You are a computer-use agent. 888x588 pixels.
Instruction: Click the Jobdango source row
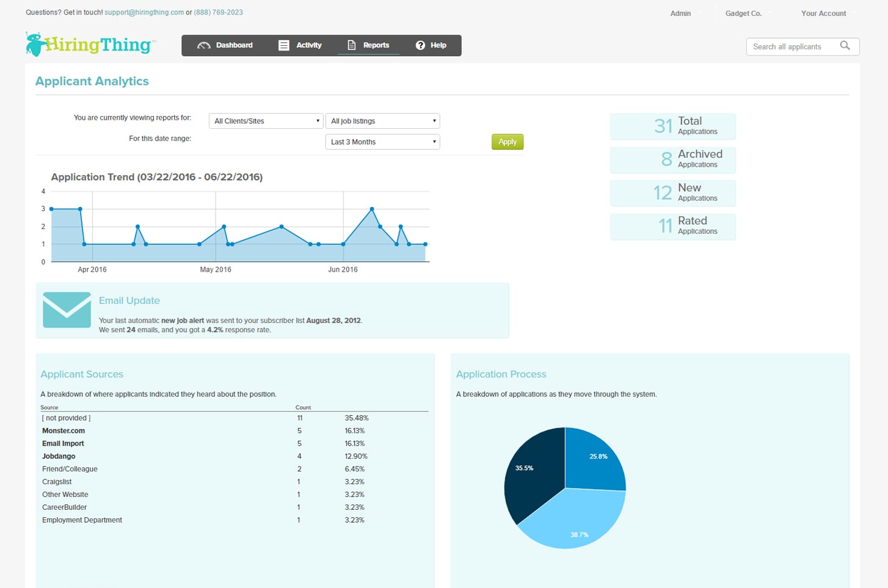click(x=235, y=456)
